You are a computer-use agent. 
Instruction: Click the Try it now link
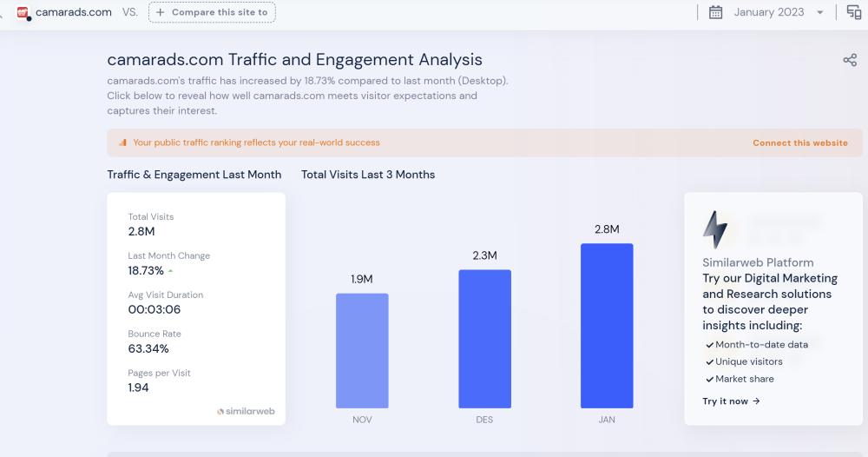[731, 401]
